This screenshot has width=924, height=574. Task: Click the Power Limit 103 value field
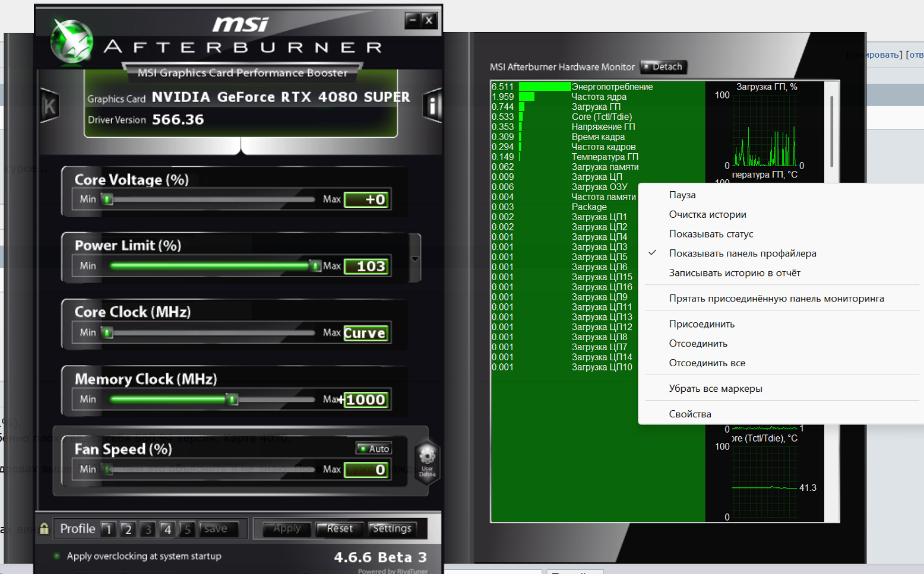click(x=366, y=266)
